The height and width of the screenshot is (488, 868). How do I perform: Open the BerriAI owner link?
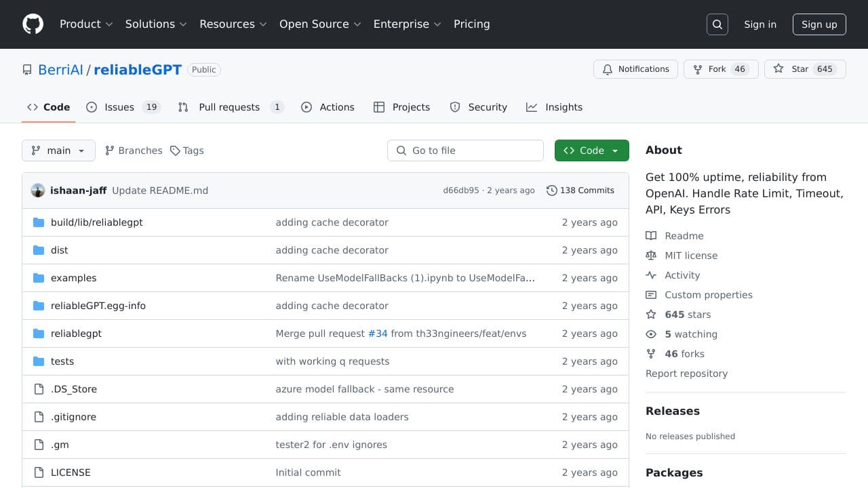(60, 70)
